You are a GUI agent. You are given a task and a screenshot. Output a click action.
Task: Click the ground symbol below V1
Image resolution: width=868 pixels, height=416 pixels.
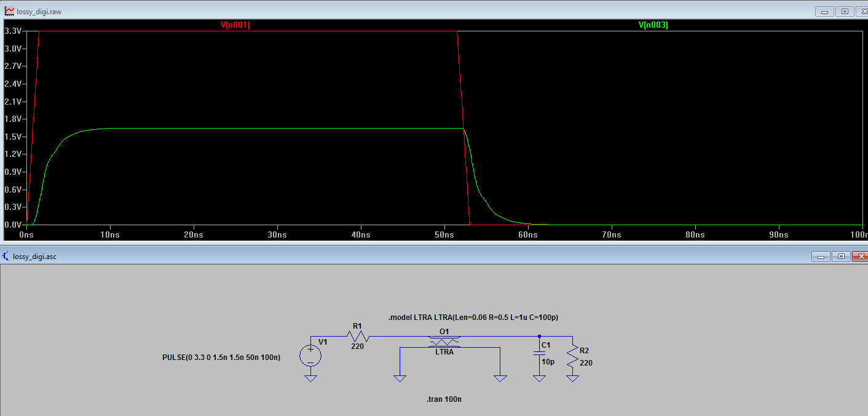coord(310,378)
